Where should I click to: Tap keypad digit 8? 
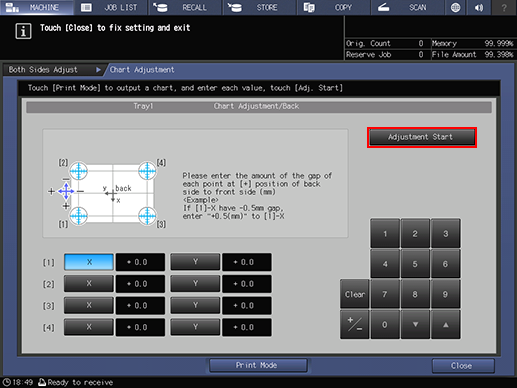(x=415, y=294)
